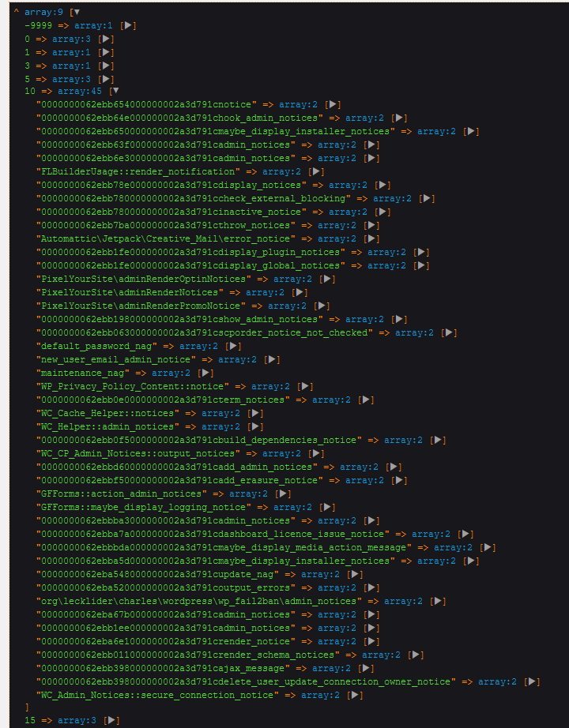The image size is (569, 728).
Task: Expand WC_CP_Admin_Notices::output_notices array arrow
Action: coord(316,454)
